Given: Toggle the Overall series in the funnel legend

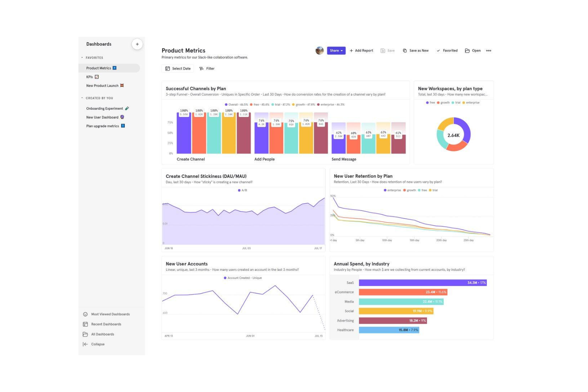Looking at the screenshot, I should coord(236,105).
